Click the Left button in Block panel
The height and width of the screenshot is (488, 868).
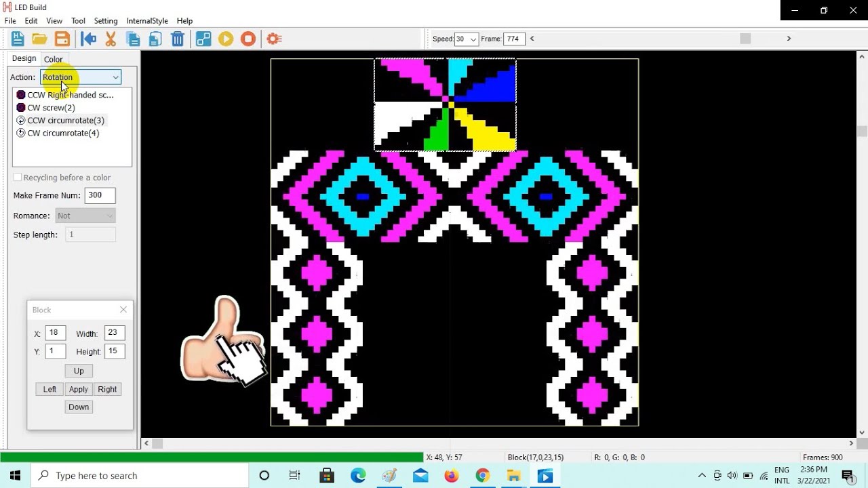tap(50, 389)
